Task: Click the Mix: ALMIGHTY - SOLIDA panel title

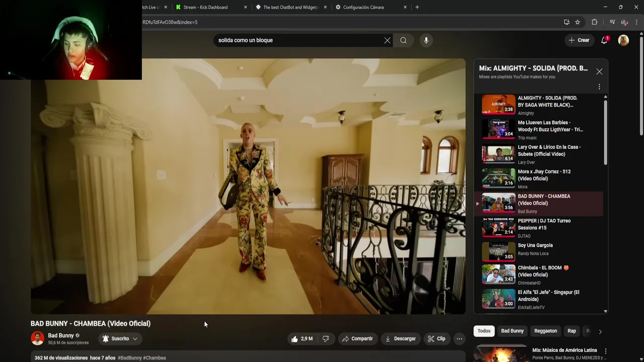Action: pos(533,68)
